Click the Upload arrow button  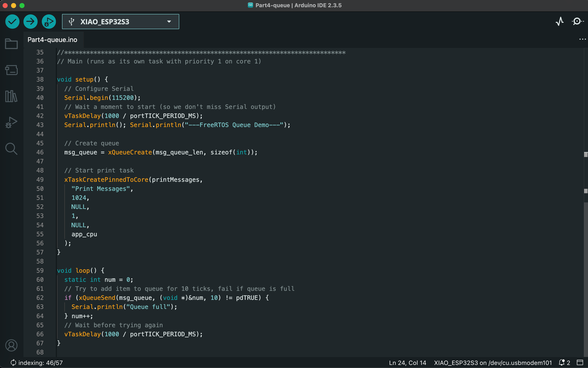coord(30,22)
